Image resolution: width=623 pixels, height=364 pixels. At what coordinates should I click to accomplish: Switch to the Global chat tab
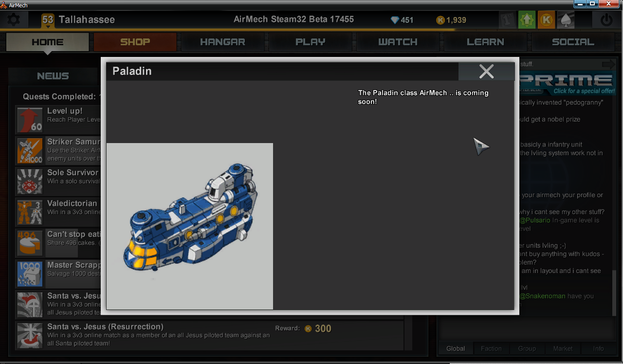(x=456, y=348)
